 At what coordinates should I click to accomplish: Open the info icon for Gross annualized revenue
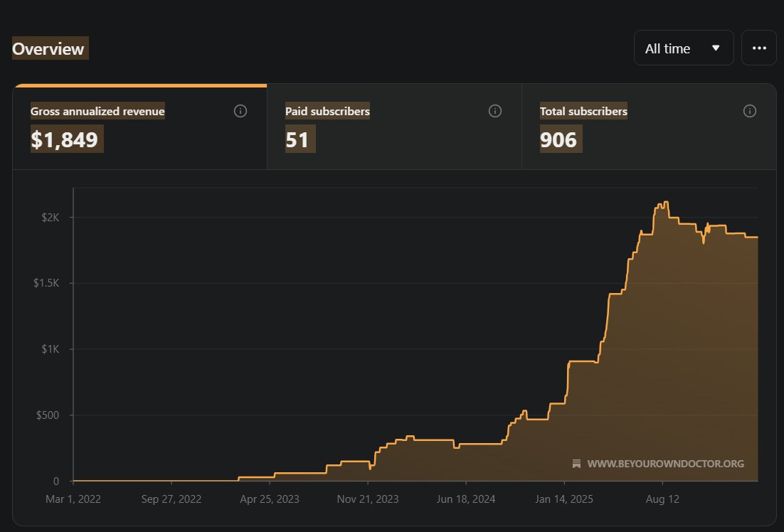click(x=240, y=111)
